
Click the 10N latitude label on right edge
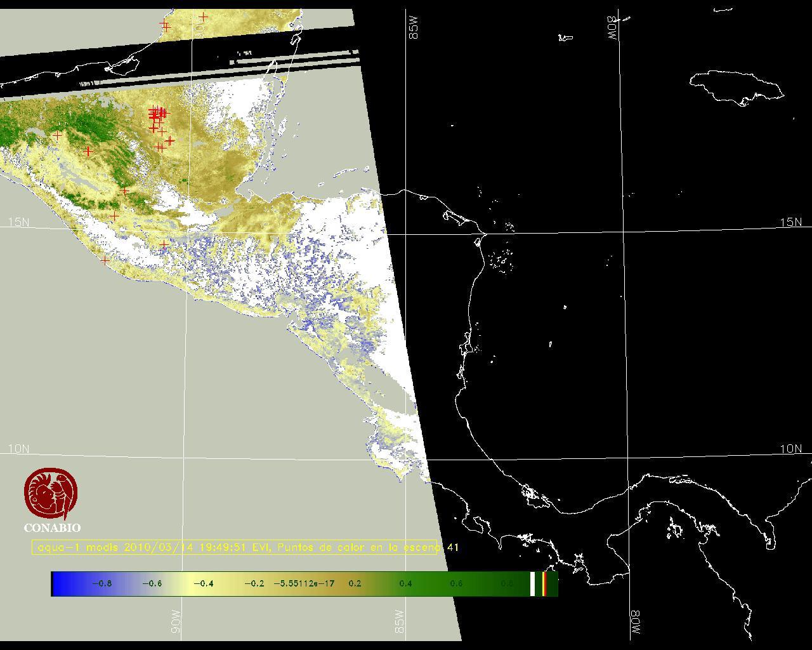point(790,449)
